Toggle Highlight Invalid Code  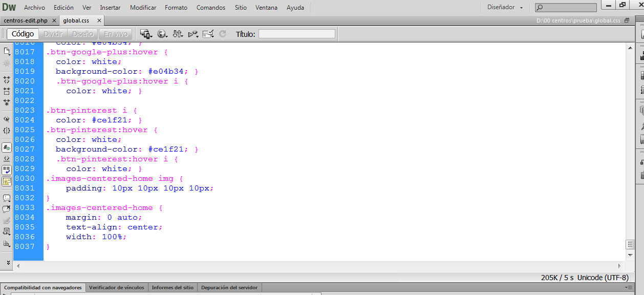pyautogui.click(x=7, y=159)
